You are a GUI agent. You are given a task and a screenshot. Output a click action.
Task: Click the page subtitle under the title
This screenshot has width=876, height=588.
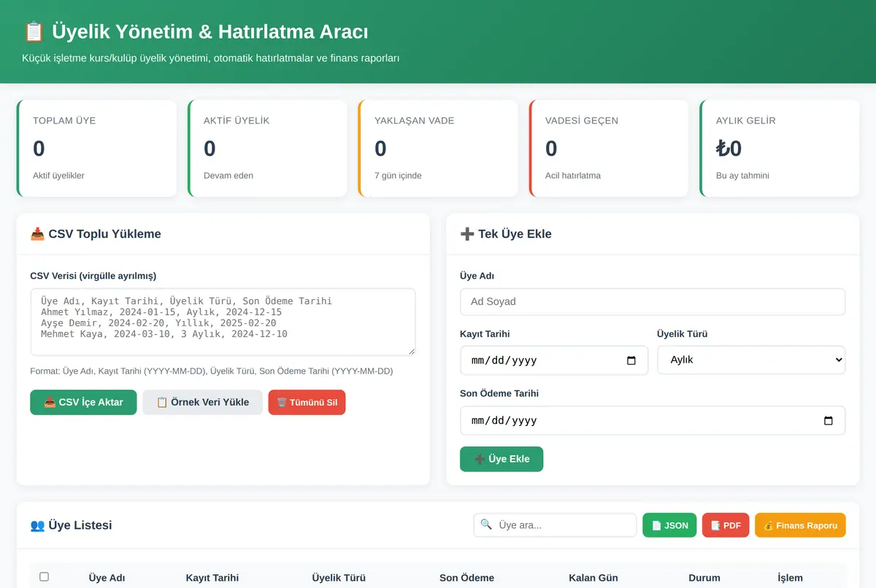[211, 58]
